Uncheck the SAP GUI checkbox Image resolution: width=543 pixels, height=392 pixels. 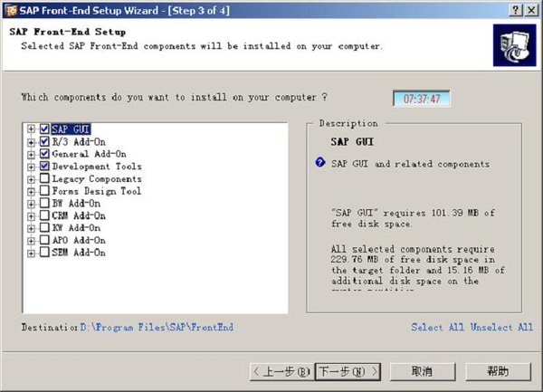pos(44,129)
